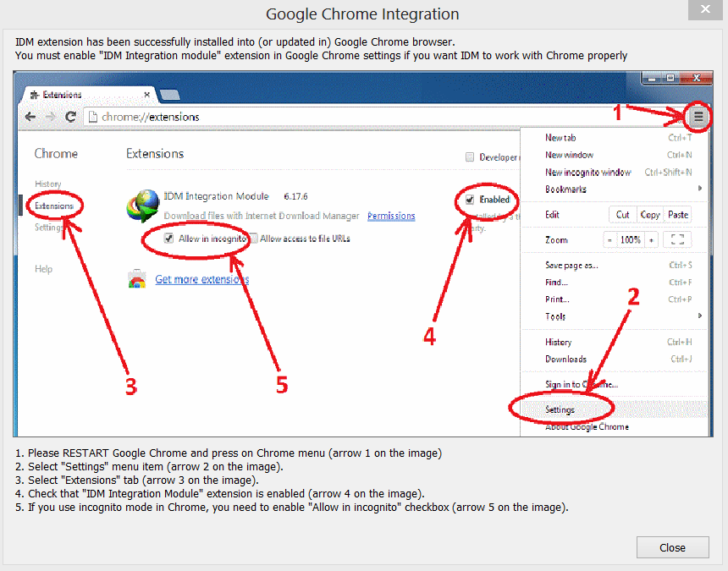Click the browser back arrow icon

click(30, 117)
